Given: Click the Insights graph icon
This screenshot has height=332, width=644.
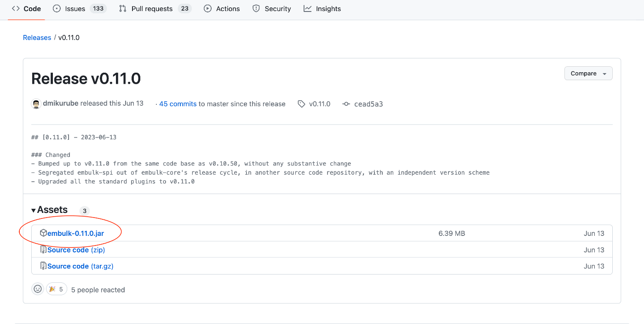Looking at the screenshot, I should [308, 9].
